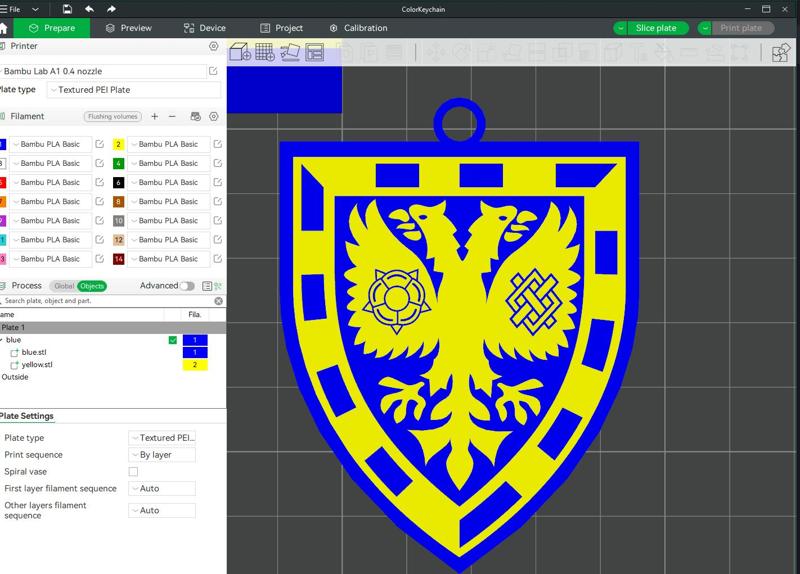
Task: Edit filament 12 preset icon
Action: 218,239
